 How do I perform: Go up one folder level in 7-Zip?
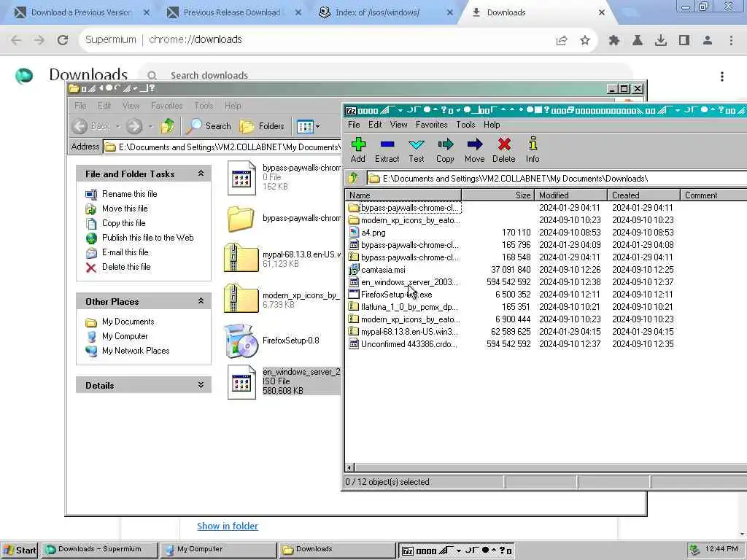pyautogui.click(x=353, y=178)
